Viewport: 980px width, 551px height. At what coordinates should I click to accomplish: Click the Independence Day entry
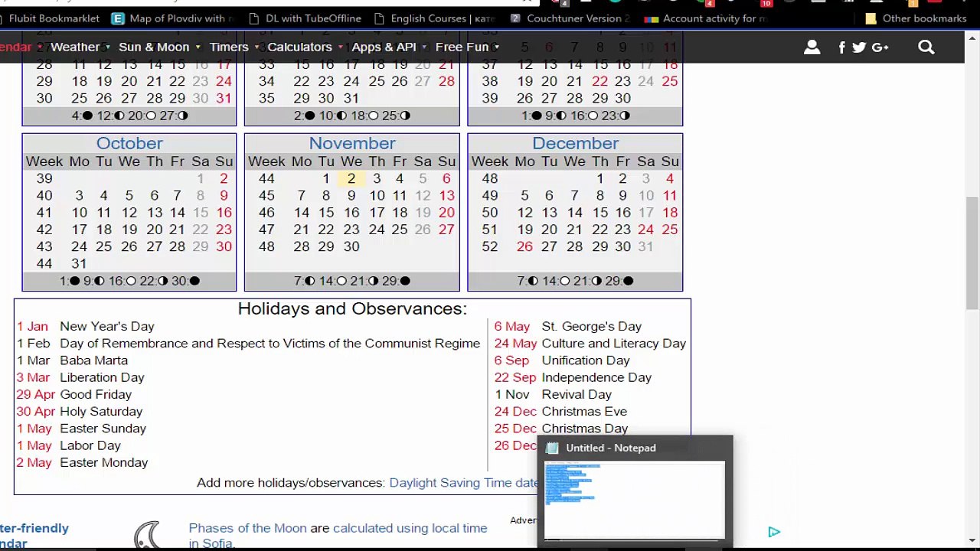596,377
